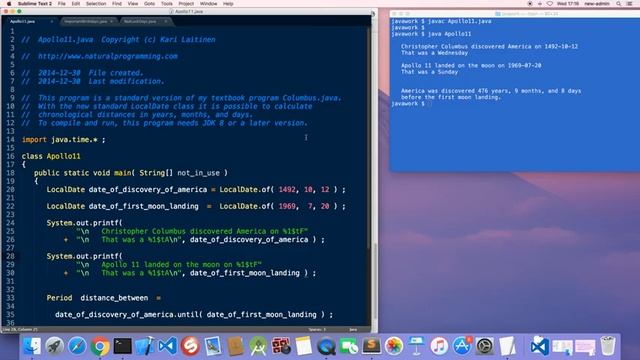
Task: Open Notification Center icon in menu bar
Action: 630,4
